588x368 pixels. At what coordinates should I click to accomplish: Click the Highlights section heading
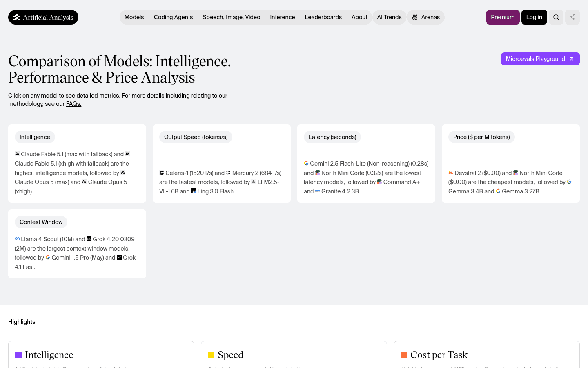(x=22, y=322)
